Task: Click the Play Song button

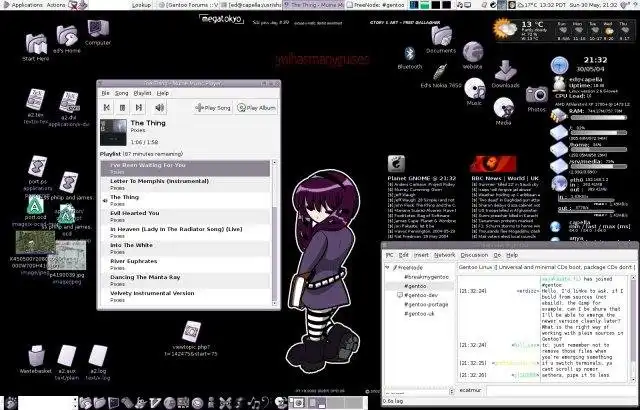Action: [213, 108]
